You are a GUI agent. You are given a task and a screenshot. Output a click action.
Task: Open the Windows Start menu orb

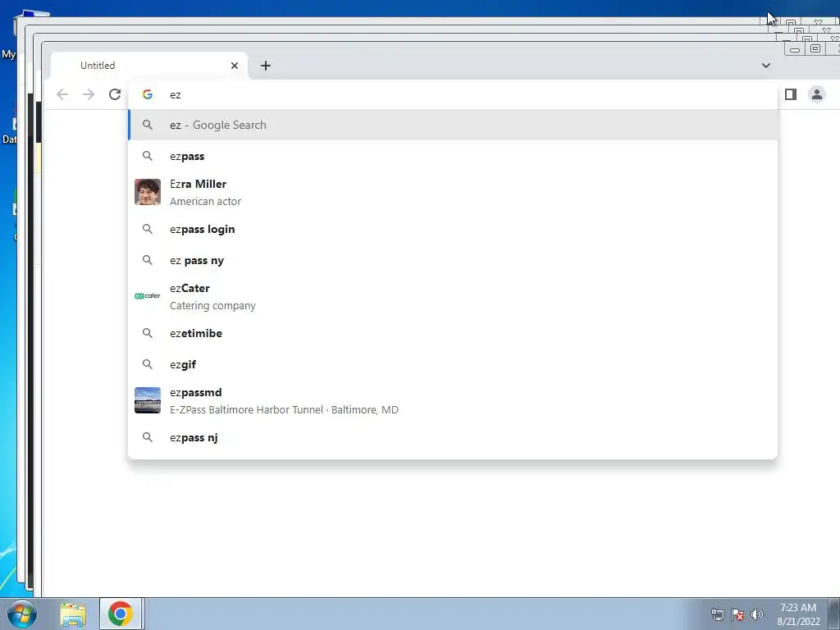coord(22,614)
